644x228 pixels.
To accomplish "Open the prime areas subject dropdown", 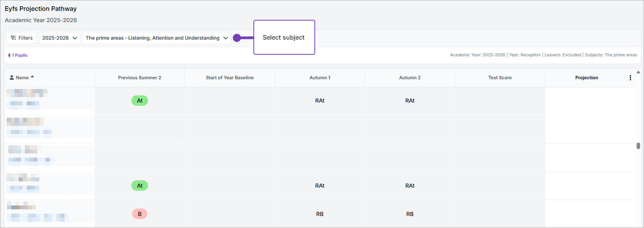I will click(152, 38).
